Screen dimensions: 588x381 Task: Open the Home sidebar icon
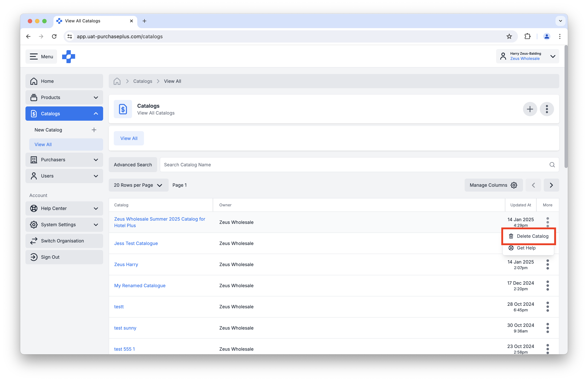tap(34, 81)
